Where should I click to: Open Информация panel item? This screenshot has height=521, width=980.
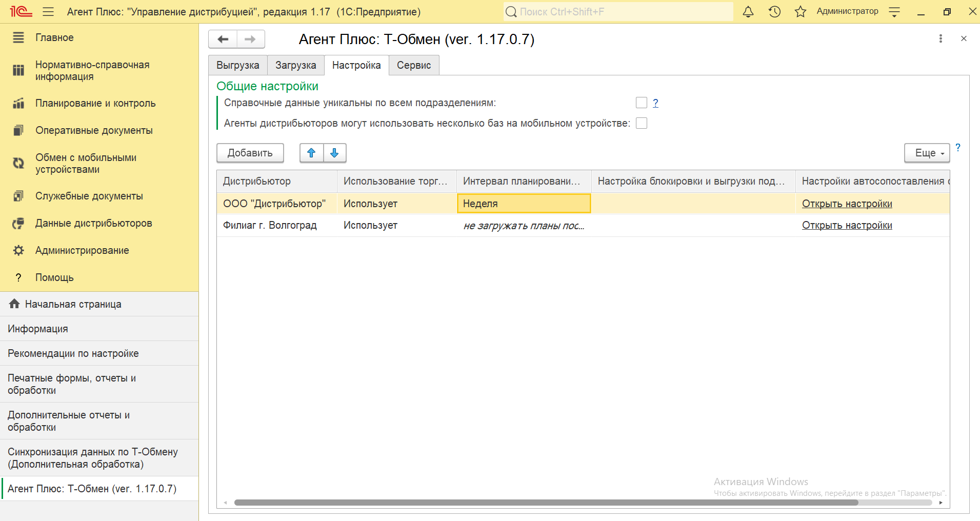(99, 329)
